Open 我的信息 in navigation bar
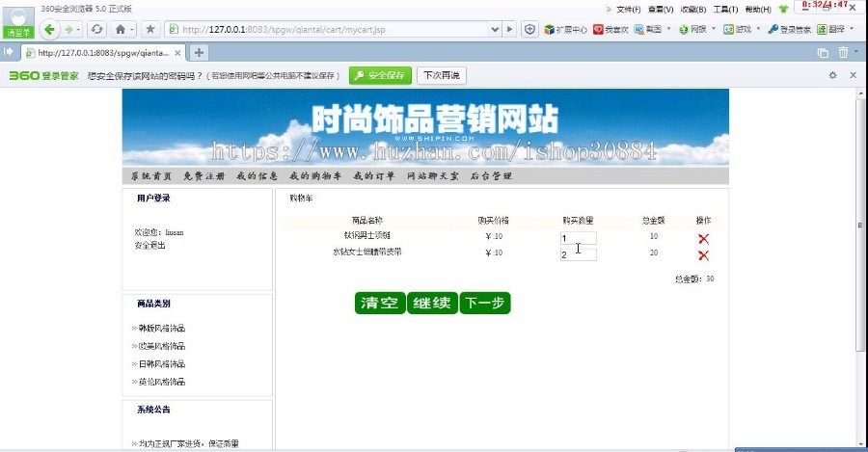The image size is (868, 452). coord(257,176)
